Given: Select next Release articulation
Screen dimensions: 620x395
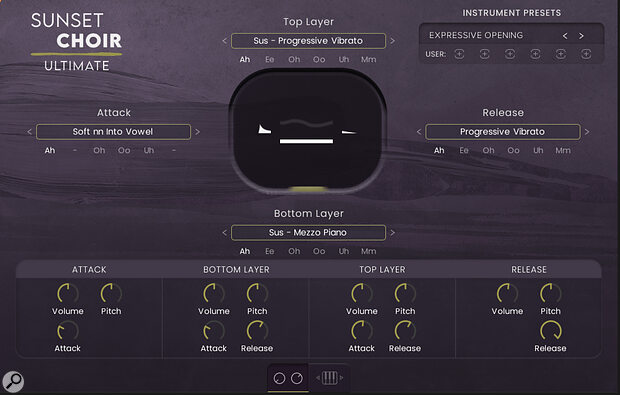Looking at the screenshot, I should tap(587, 132).
